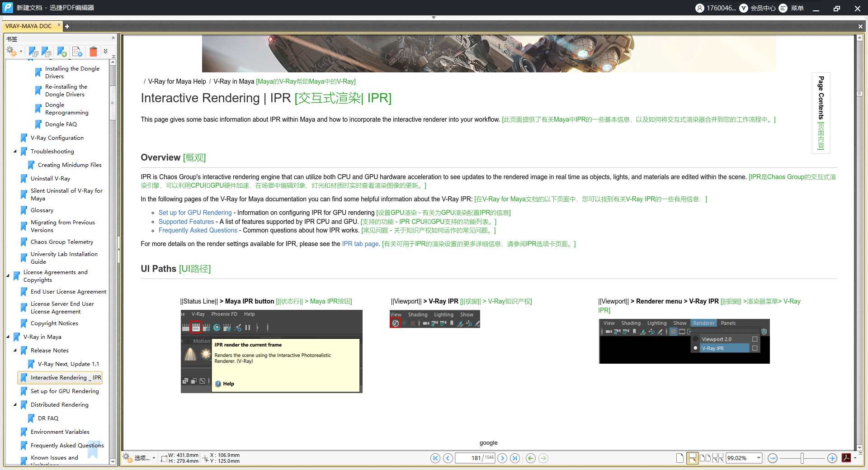Collapse the Release Notes bookmark node
Image resolution: width=868 pixels, height=470 pixels.
tap(15, 351)
